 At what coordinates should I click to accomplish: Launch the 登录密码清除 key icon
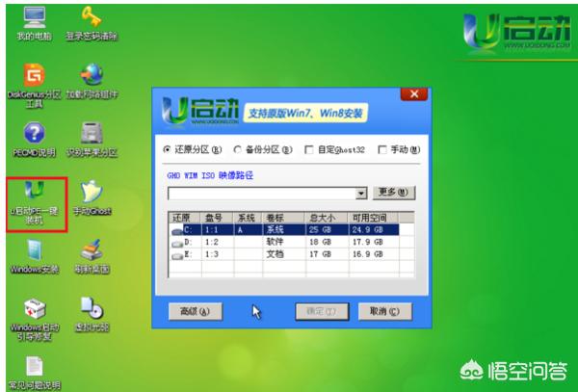pyautogui.click(x=91, y=17)
